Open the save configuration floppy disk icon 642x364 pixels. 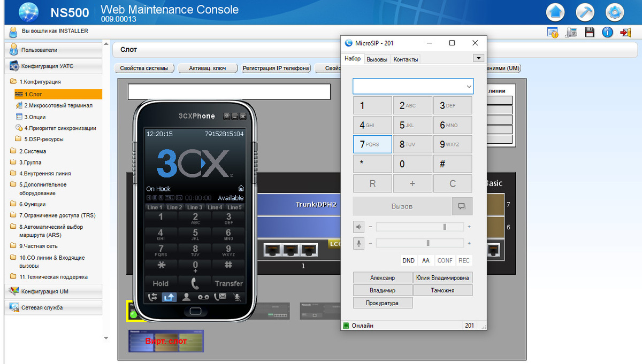[589, 32]
